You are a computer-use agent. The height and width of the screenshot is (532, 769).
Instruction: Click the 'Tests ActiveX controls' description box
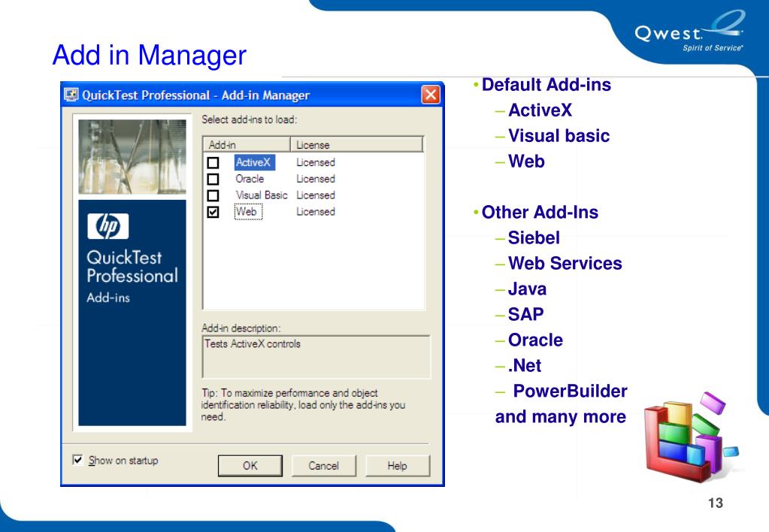click(x=316, y=357)
